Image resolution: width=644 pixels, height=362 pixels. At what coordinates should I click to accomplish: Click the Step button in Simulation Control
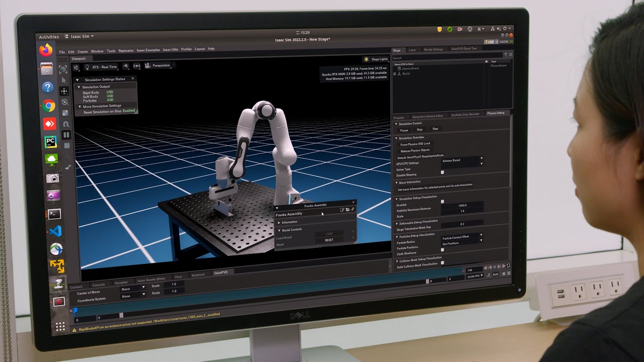click(435, 129)
